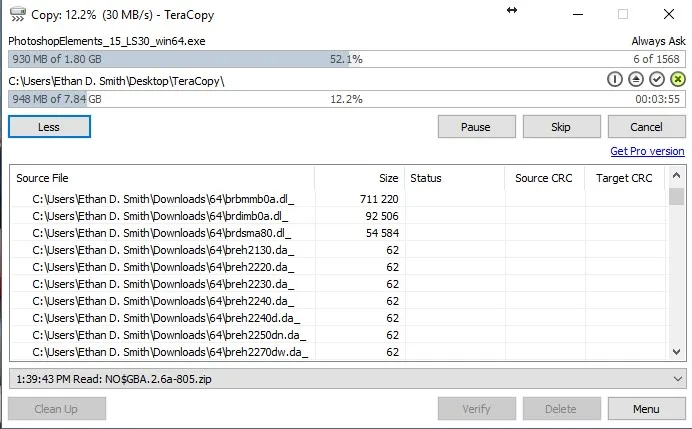Click the disabled Verify button
692x429 pixels.
point(477,409)
